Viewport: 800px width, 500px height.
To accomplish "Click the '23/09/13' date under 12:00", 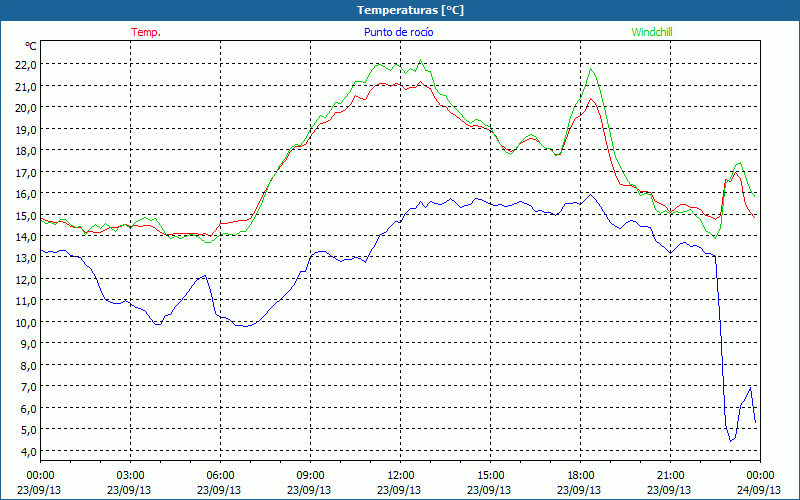I will (x=399, y=490).
